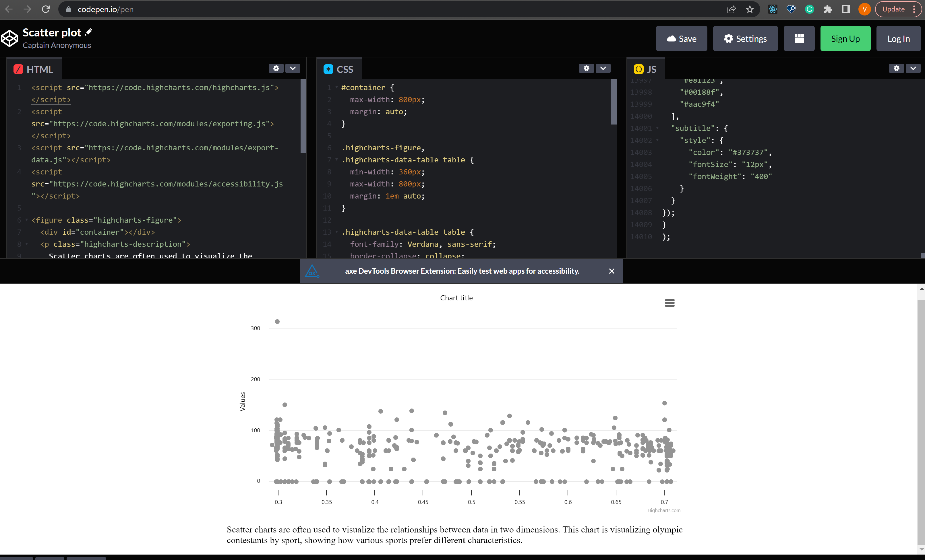Screen dimensions: 925x560
Task: Open the CSS editor settings gear
Action: tap(587, 68)
